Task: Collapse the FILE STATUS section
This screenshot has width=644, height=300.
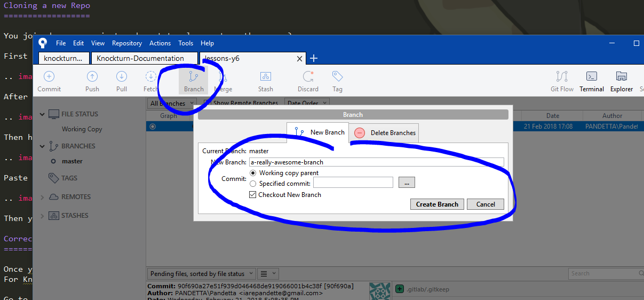Action: click(42, 114)
